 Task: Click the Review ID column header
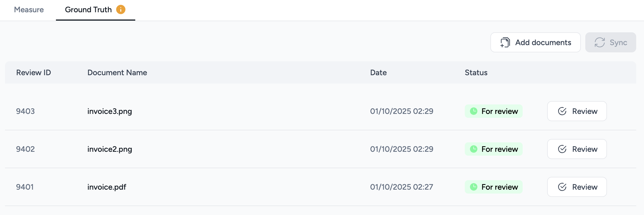33,73
